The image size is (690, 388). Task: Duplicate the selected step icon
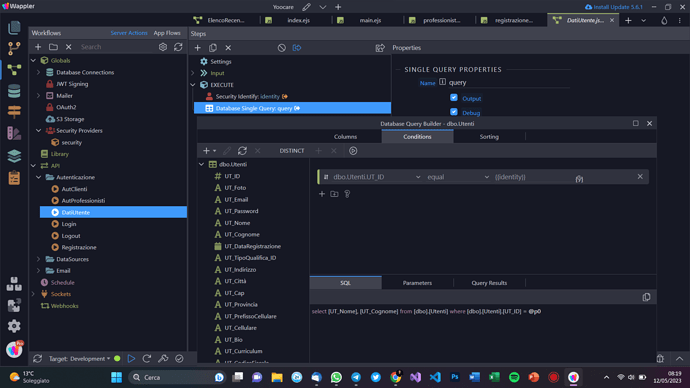pyautogui.click(x=213, y=48)
